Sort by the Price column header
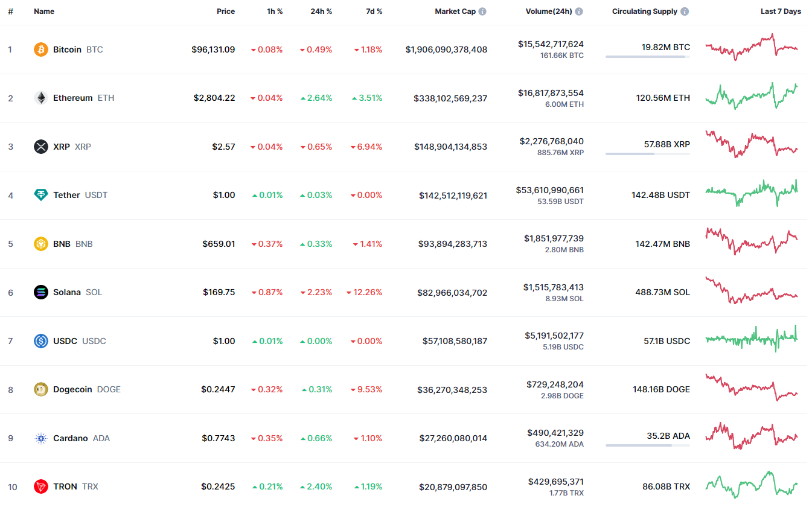The height and width of the screenshot is (507, 812). coord(226,11)
